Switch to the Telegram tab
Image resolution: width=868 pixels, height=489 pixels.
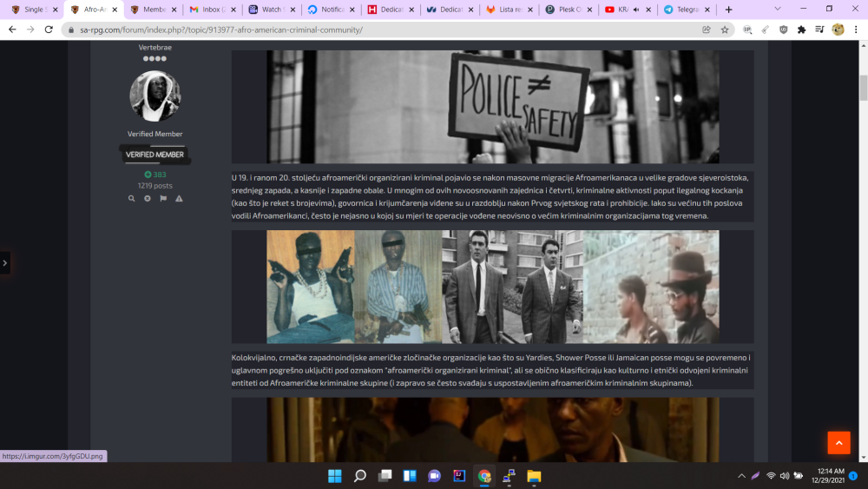684,10
